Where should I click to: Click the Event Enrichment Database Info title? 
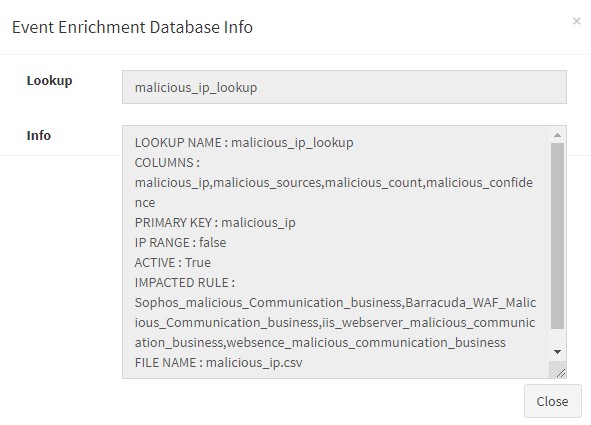pos(132,27)
